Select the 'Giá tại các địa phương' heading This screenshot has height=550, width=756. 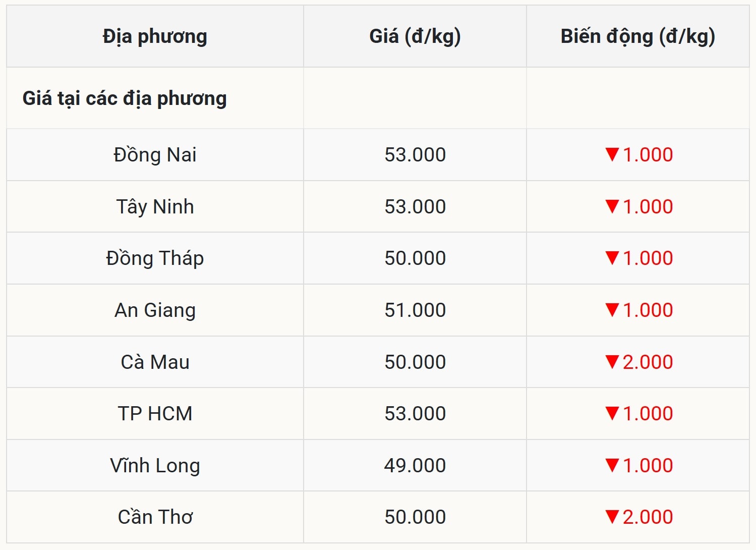pyautogui.click(x=125, y=98)
